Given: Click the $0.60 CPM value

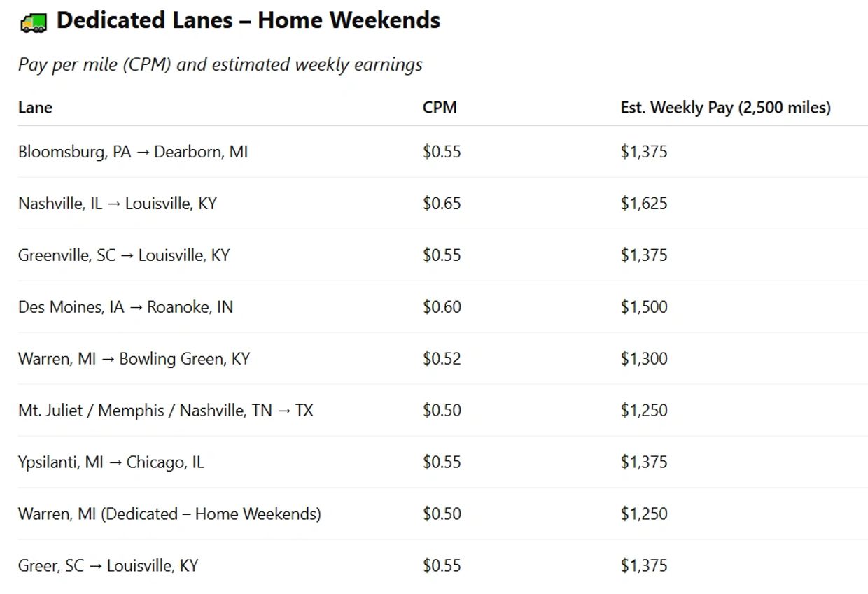Looking at the screenshot, I should pos(442,307).
